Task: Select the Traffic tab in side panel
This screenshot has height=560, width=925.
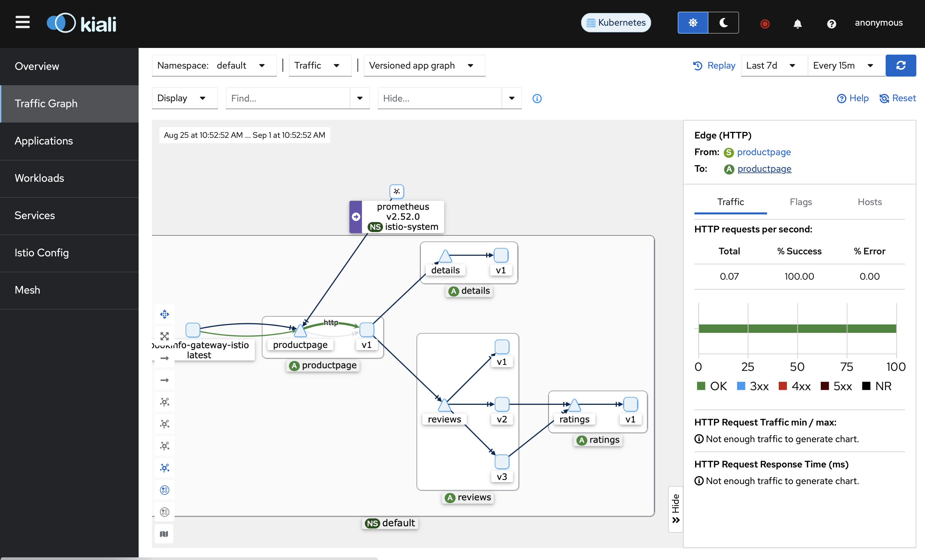Action: (730, 202)
